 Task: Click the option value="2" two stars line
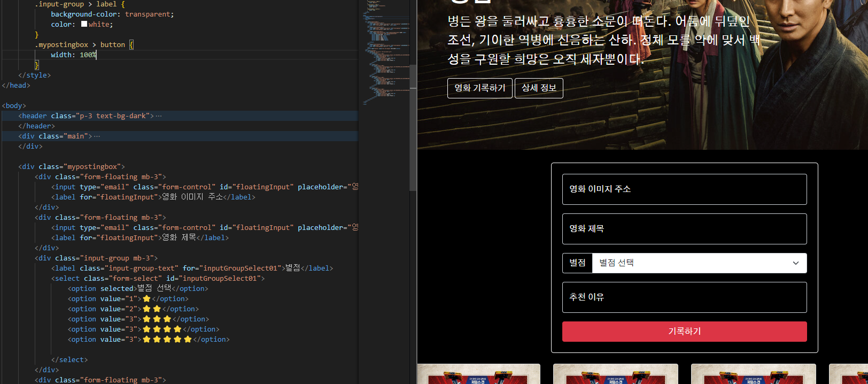click(x=133, y=309)
